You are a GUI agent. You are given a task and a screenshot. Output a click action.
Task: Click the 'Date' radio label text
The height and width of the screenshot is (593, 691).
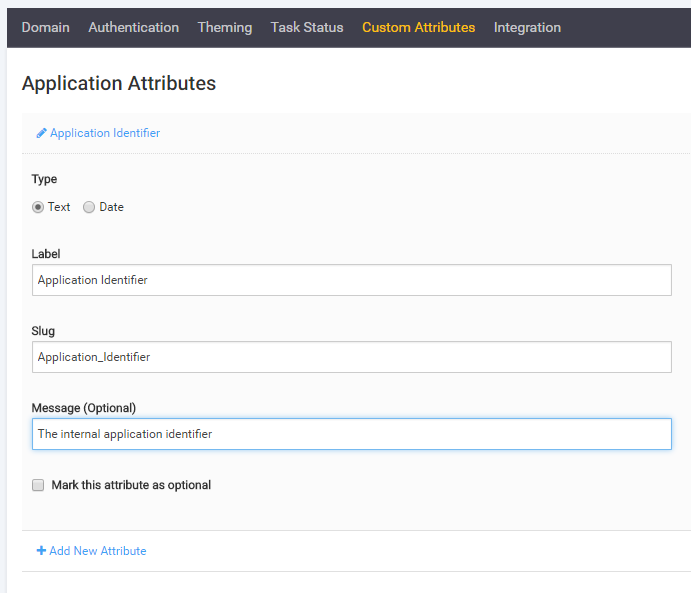(111, 207)
